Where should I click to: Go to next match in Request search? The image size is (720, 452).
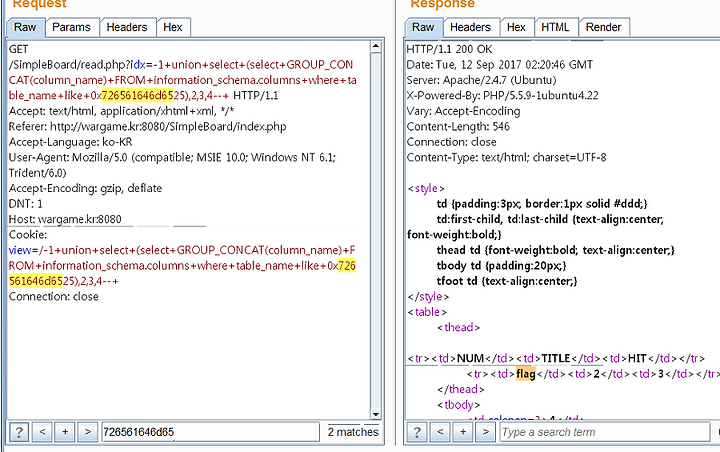[88, 432]
